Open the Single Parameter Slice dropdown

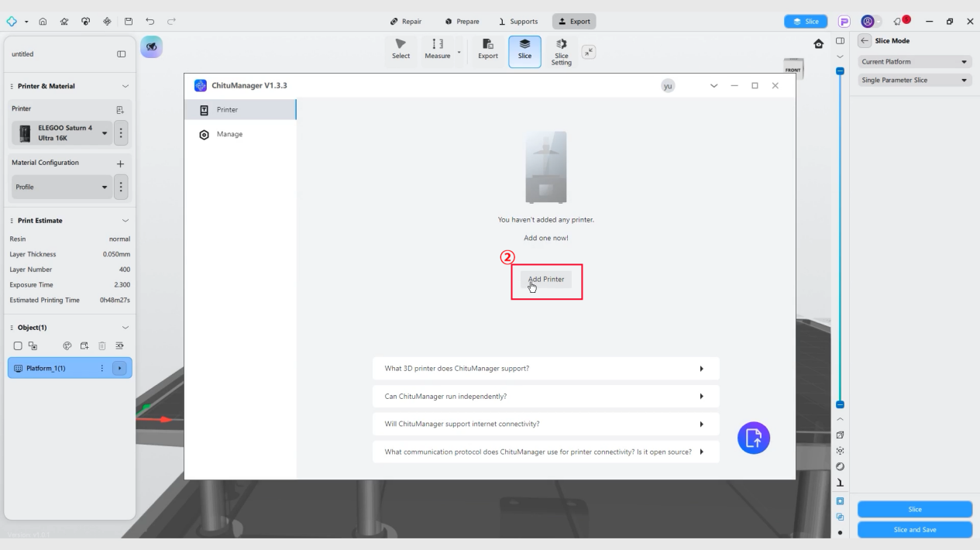pos(915,80)
